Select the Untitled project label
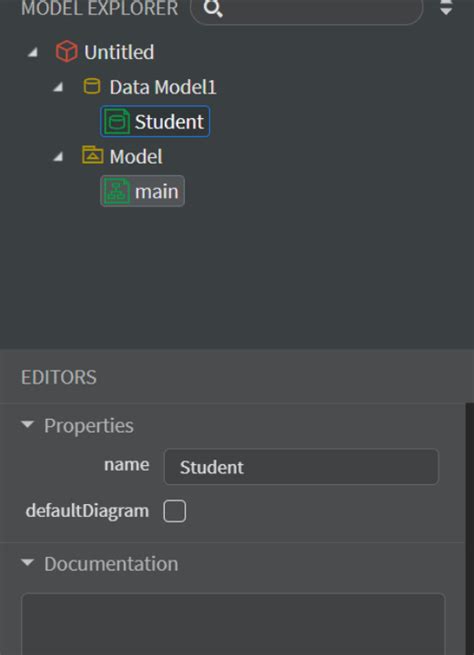Viewport: 474px width, 655px height. 119,52
